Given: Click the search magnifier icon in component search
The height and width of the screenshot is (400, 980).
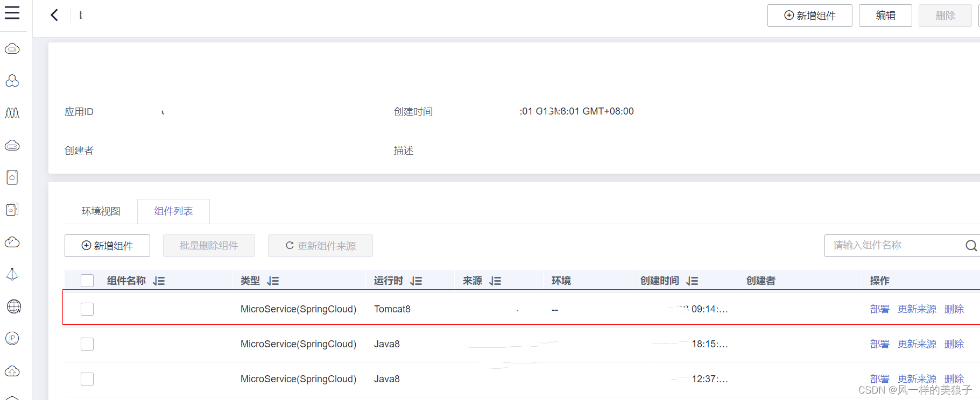Looking at the screenshot, I should (971, 246).
